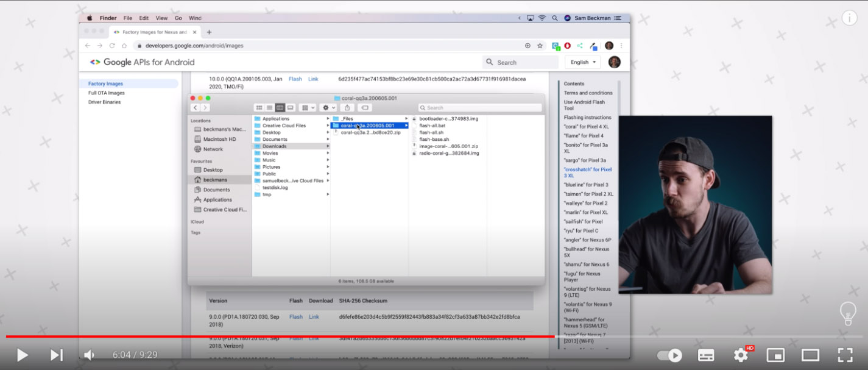868x370 pixels.
Task: Open the video info card icon
Action: 849,18
